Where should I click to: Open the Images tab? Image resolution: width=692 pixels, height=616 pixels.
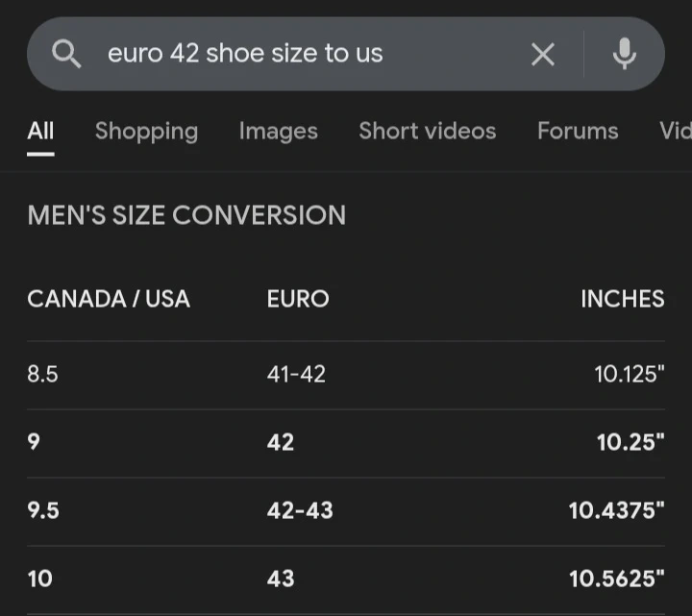(278, 132)
